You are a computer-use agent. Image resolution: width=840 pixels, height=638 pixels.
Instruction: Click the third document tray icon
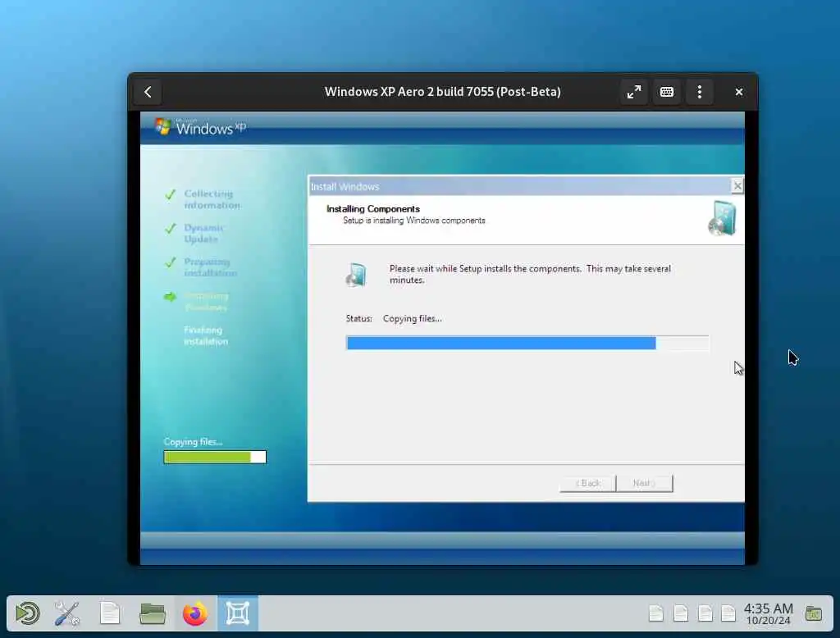pyautogui.click(x=705, y=613)
